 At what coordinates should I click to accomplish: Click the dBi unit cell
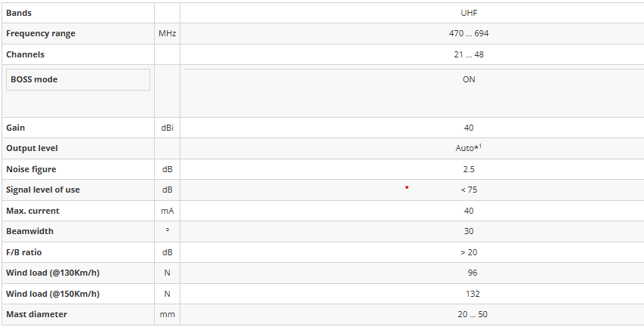[x=167, y=128]
